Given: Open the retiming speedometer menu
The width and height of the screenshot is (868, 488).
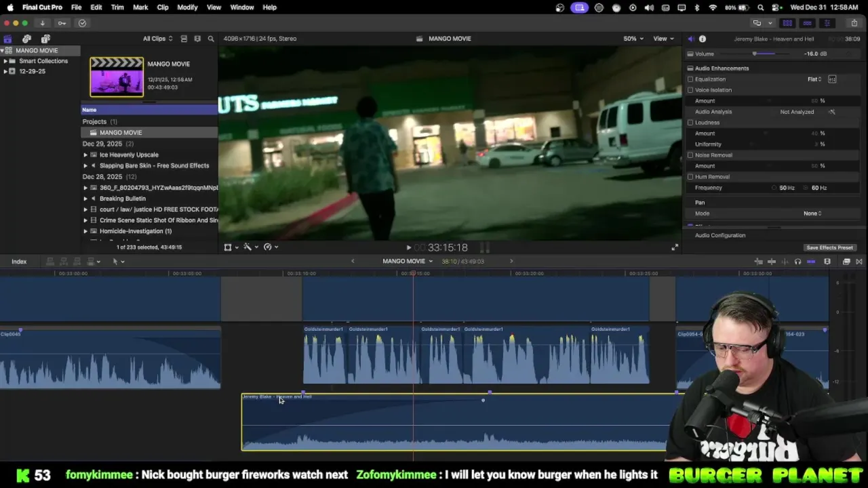Looking at the screenshot, I should click(271, 247).
